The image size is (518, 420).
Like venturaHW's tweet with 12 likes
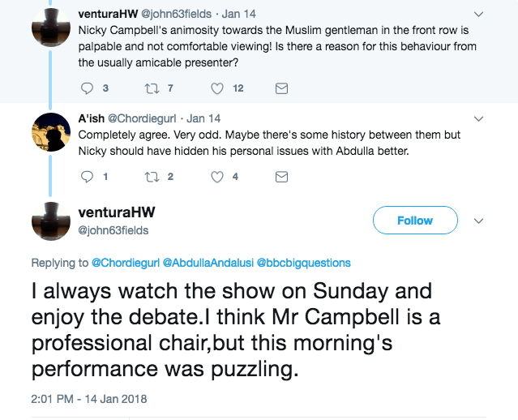click(x=217, y=88)
